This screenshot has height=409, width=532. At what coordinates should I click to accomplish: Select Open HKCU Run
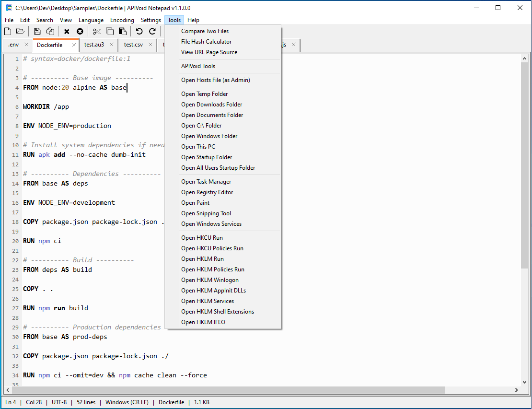pyautogui.click(x=223, y=237)
